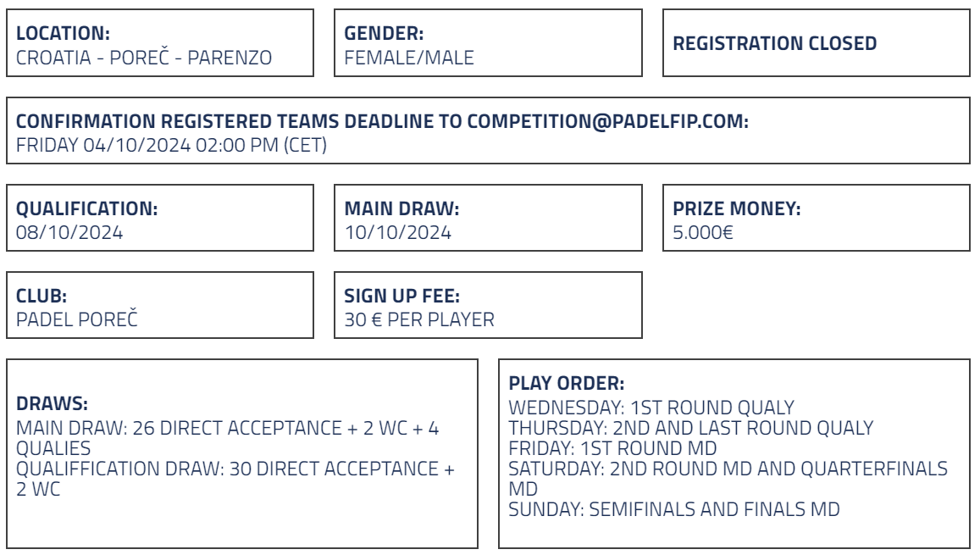Click Saturday 2nd round MD and quarterfinals
This screenshot has height=555, width=980.
(728, 479)
